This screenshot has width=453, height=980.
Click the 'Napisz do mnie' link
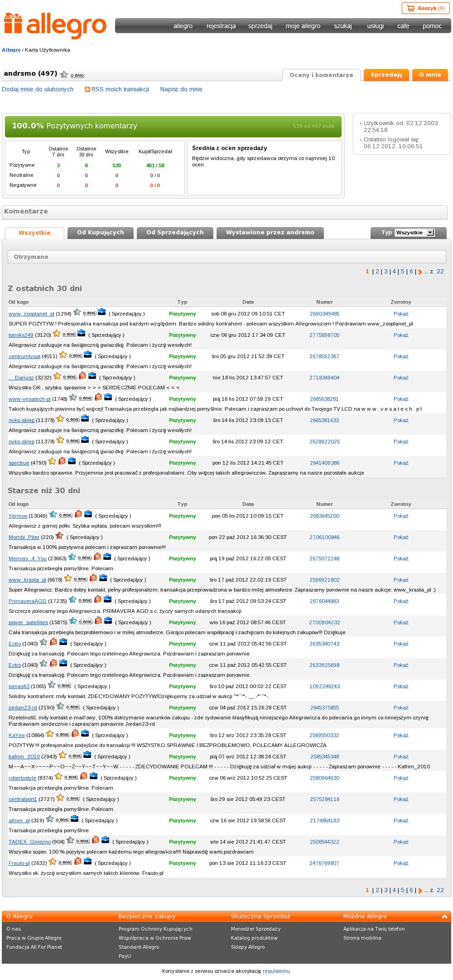[181, 89]
